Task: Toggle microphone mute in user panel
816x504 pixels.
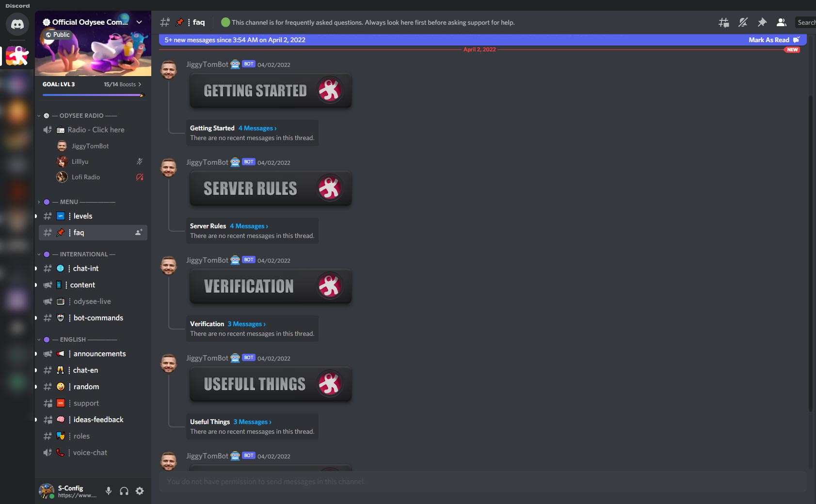Action: (109, 491)
